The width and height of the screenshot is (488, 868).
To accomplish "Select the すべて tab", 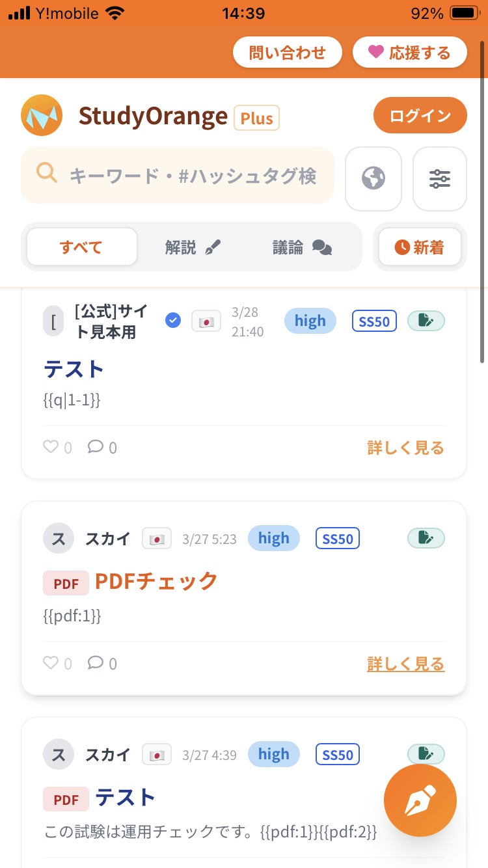I will pyautogui.click(x=82, y=247).
